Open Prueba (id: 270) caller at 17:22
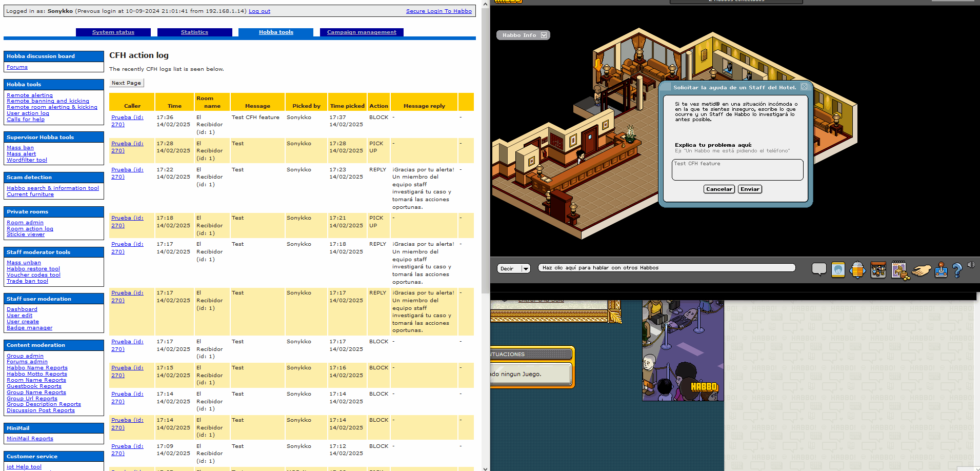Screen dimensions: 980x471 point(127,173)
